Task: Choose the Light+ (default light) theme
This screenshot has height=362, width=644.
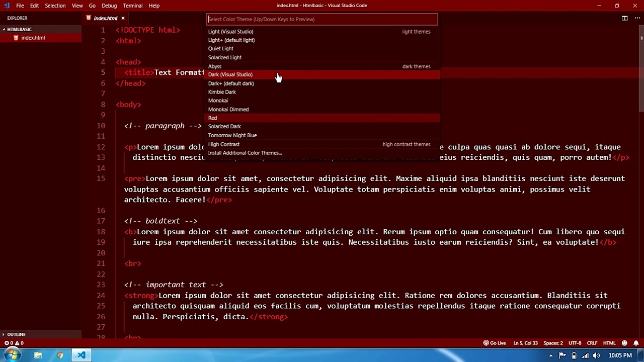Action: 323,40
